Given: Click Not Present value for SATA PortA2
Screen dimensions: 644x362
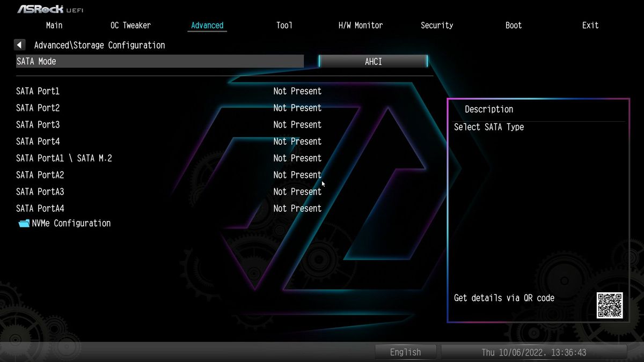Looking at the screenshot, I should tap(297, 175).
